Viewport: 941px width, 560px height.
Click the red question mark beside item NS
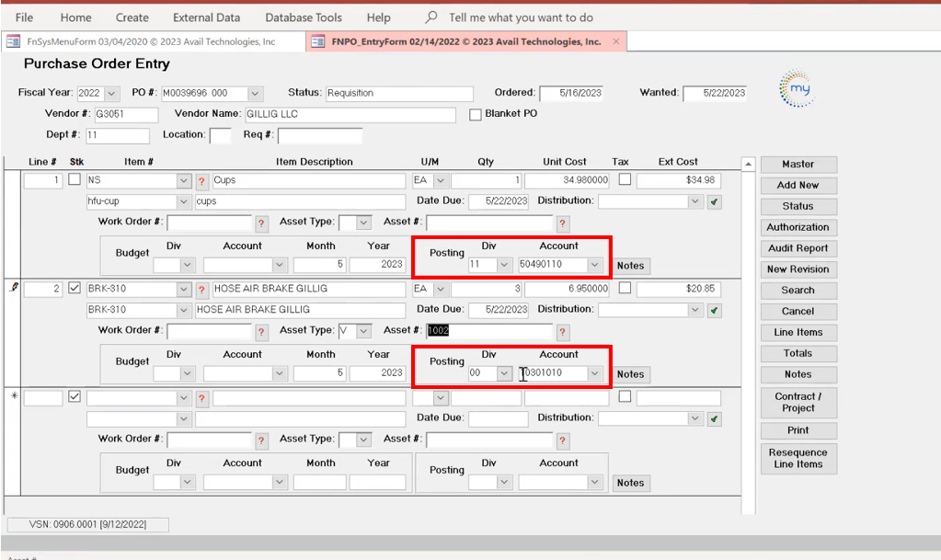coord(202,181)
